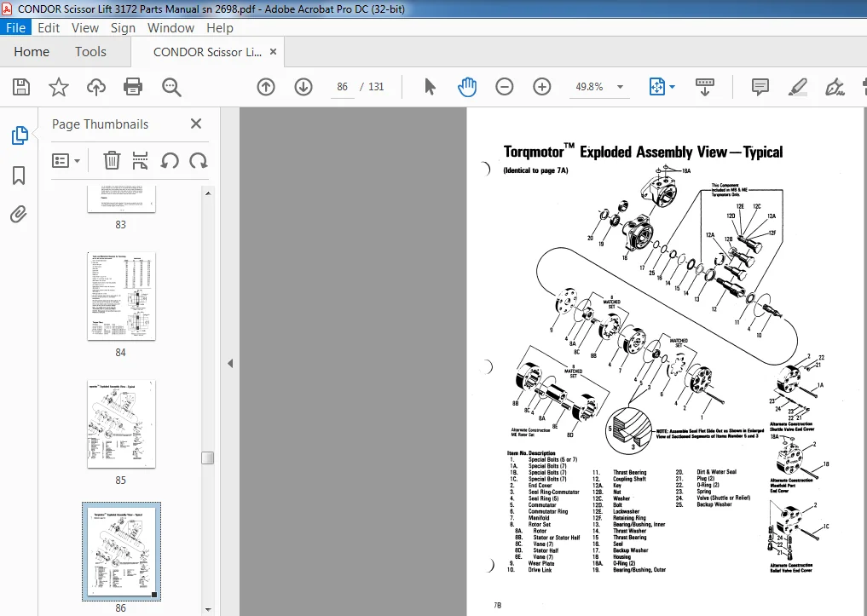Rotate page clockwise
This screenshot has height=616, width=867.
[198, 161]
